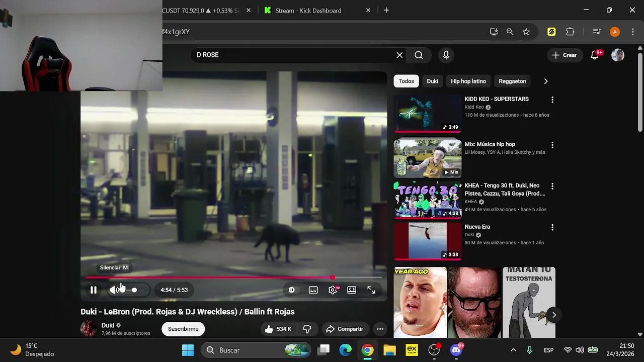Open the Nueva Era video title
Screen dimensions: 644x362
tap(477, 227)
